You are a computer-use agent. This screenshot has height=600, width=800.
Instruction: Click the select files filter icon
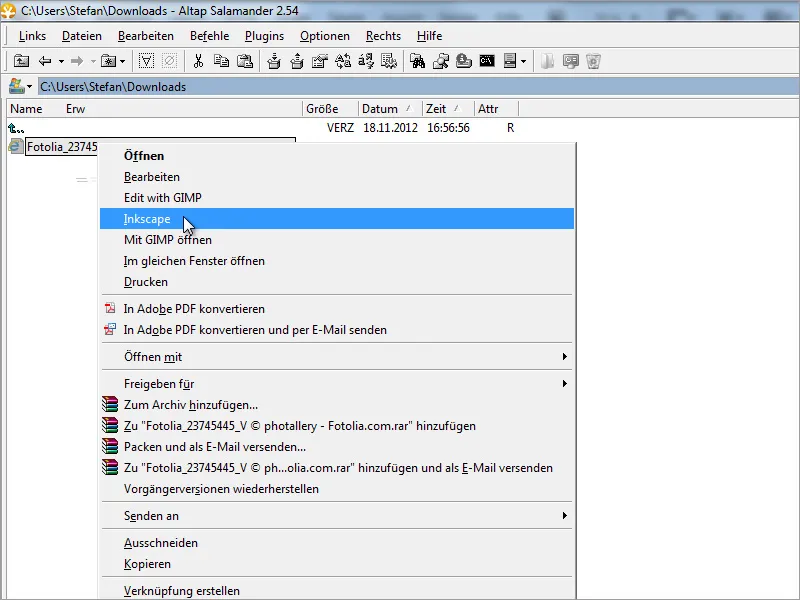tap(146, 61)
